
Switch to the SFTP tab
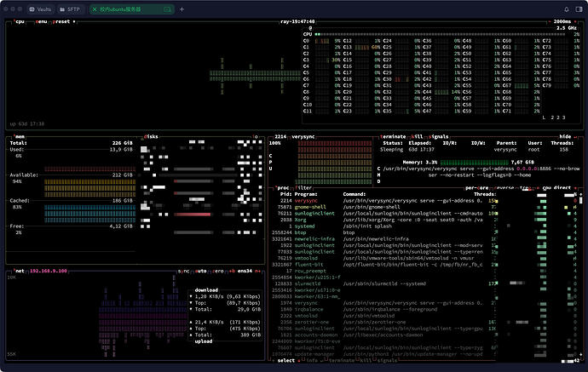(70, 9)
